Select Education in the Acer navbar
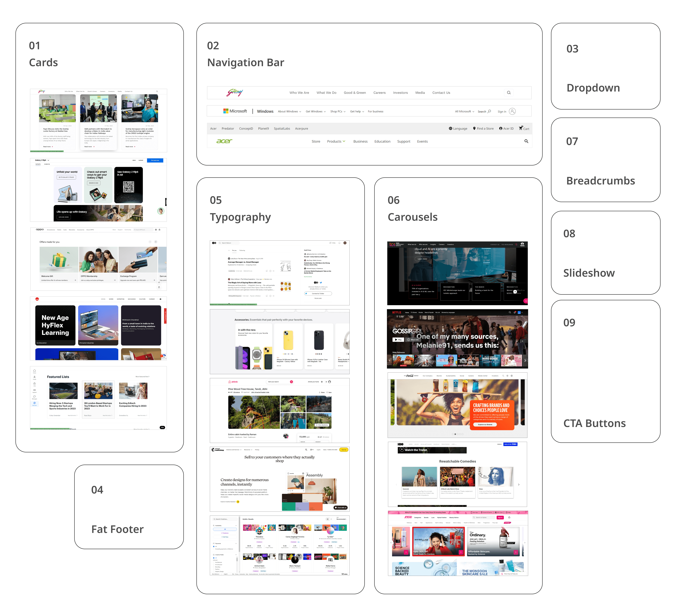676x616 pixels. pos(382,142)
